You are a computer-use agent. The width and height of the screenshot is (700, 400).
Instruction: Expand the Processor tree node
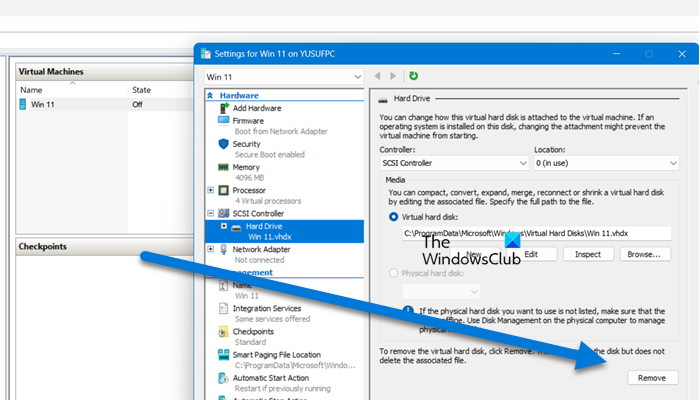(211, 190)
